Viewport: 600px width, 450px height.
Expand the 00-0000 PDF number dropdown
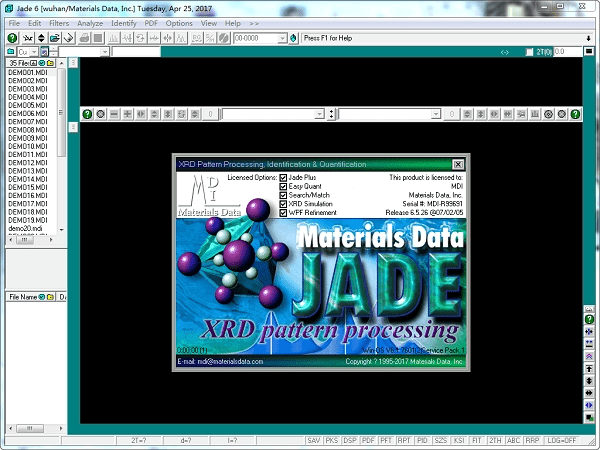pyautogui.click(x=281, y=38)
